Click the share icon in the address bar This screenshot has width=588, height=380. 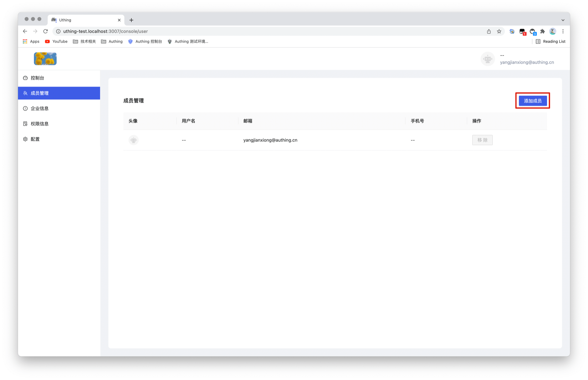(x=489, y=31)
